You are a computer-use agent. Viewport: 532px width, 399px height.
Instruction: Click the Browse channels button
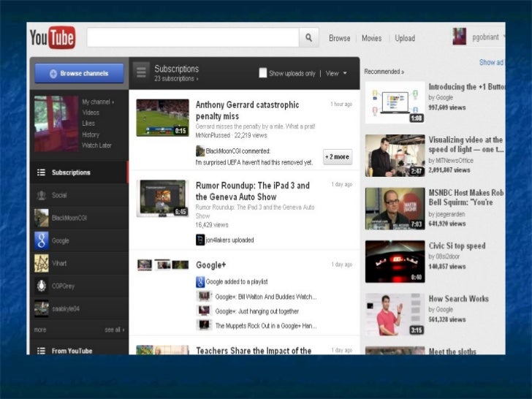[x=79, y=74]
